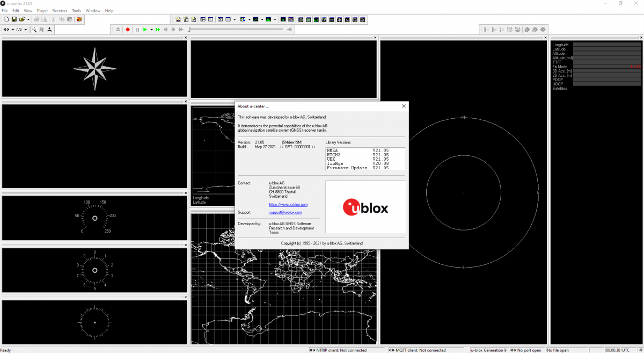This screenshot has width=644, height=353.
Task: Expand the baudrate dropdown arrow
Action: coord(25,29)
